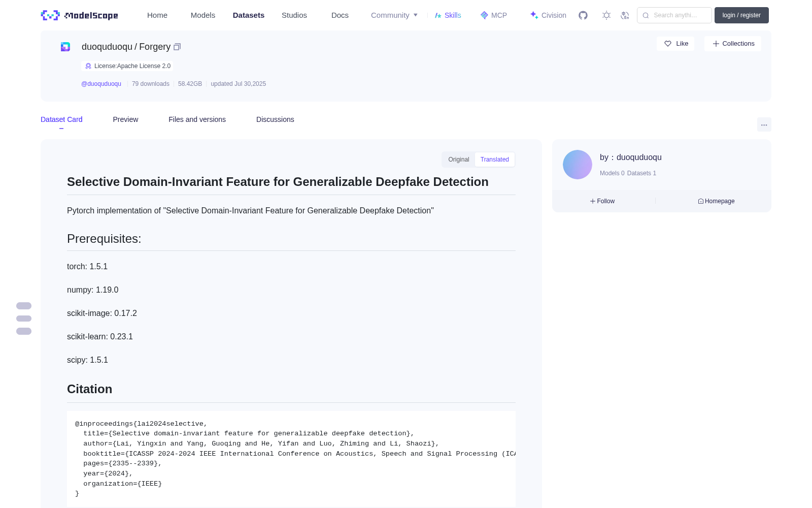
Task: Open the Civision nav link
Action: coord(548,15)
